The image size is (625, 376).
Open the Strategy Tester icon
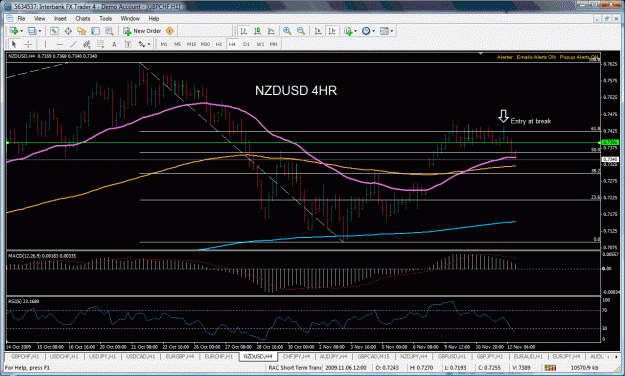[109, 31]
